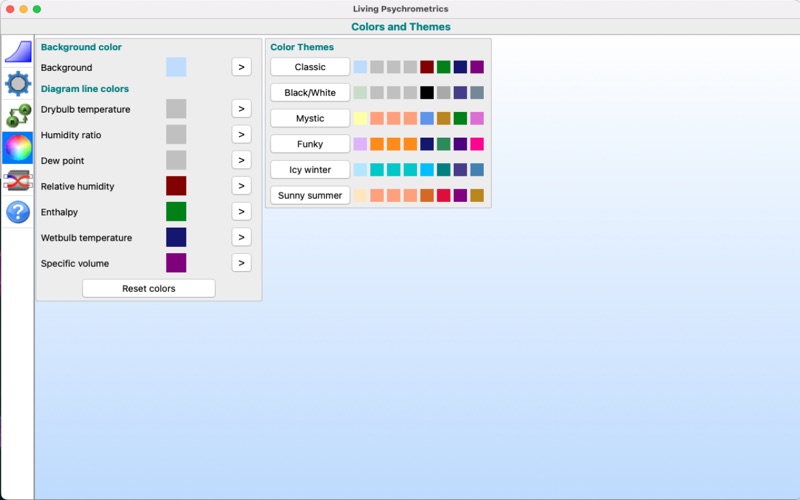The height and width of the screenshot is (500, 800).
Task: Expand color picker for Drybulb temperature
Action: coord(241,109)
